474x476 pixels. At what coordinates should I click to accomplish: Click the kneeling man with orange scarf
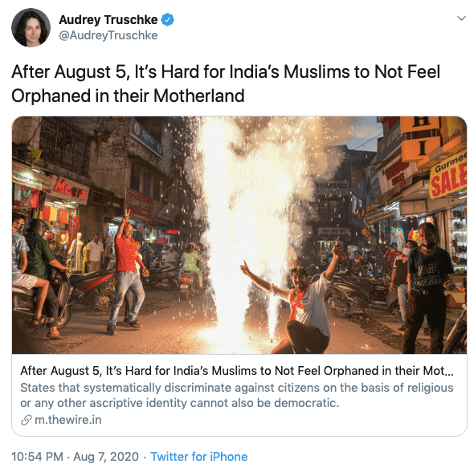pyautogui.click(x=300, y=299)
